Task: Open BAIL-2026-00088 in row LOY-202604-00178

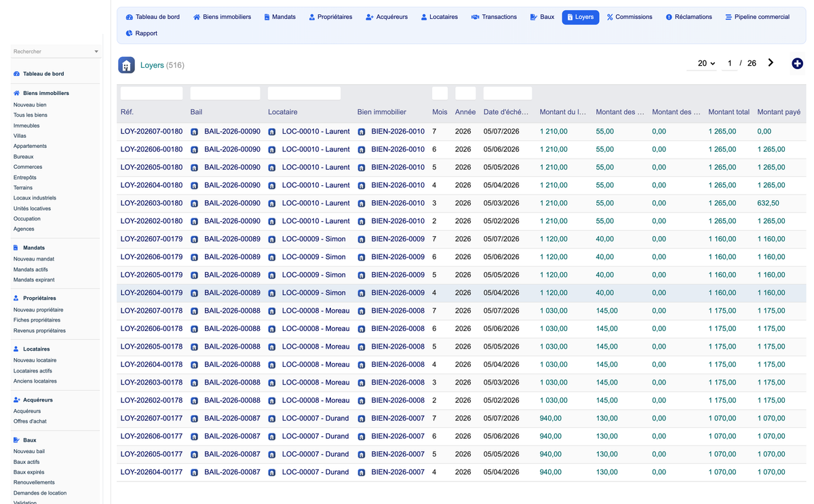Action: click(232, 365)
